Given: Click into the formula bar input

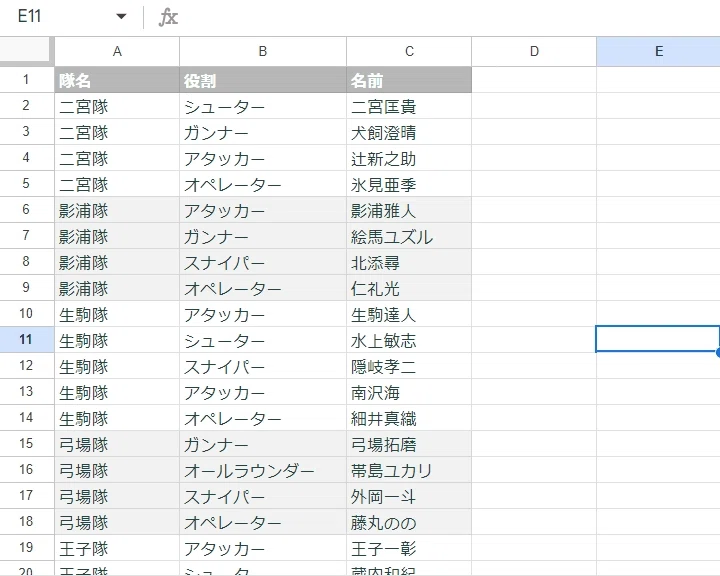Looking at the screenshot, I should click(x=450, y=17).
